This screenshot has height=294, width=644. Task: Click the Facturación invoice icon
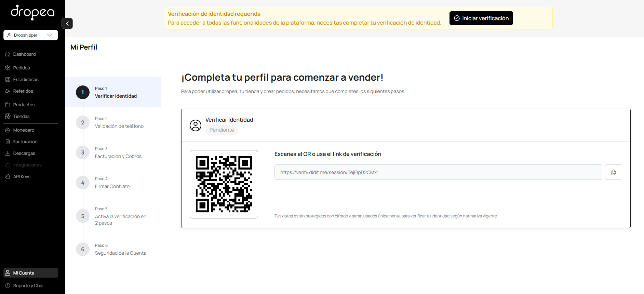tap(8, 142)
